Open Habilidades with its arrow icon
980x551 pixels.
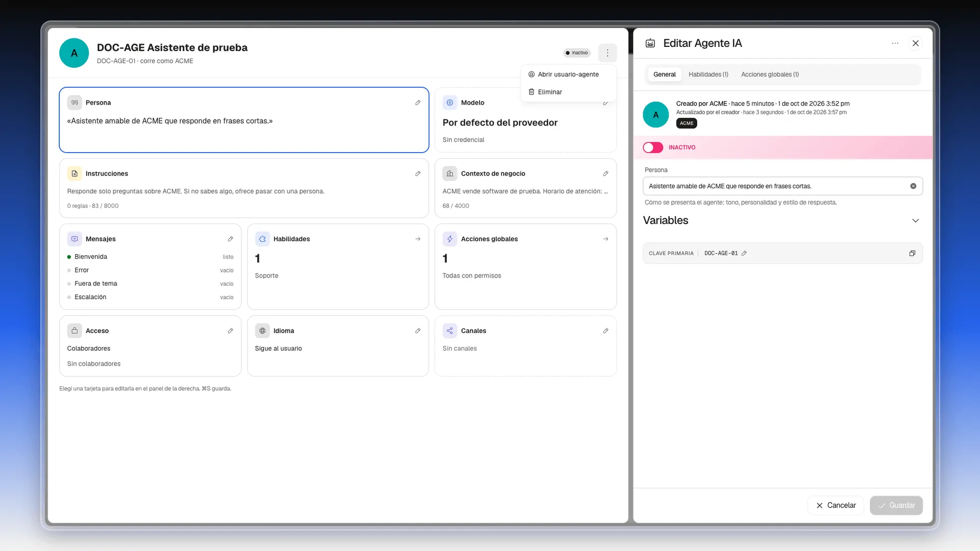418,239
